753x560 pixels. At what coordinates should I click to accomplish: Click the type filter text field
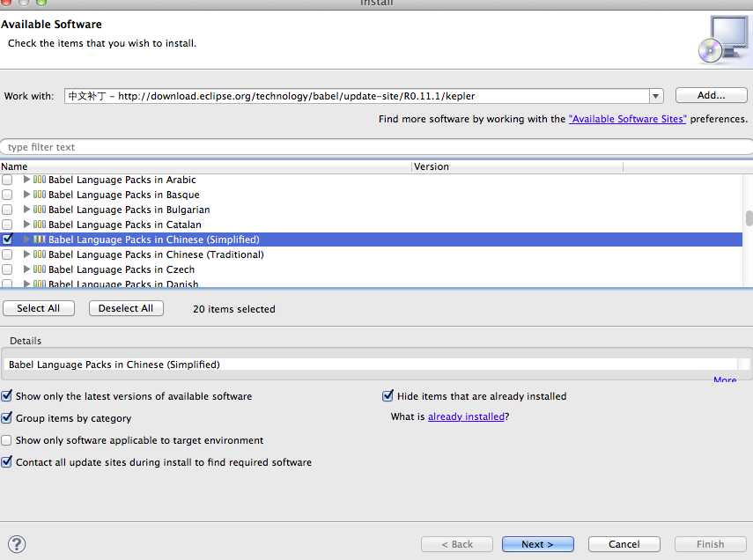377,147
